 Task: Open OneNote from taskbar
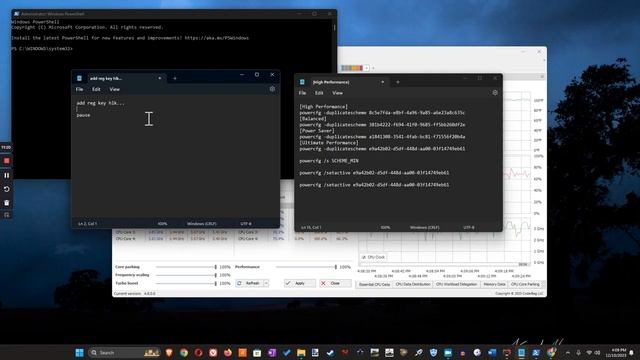272,352
